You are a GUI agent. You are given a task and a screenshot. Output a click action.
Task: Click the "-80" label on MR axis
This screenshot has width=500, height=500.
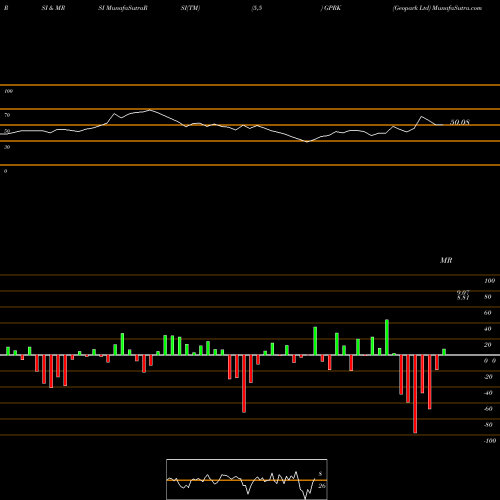point(488,425)
